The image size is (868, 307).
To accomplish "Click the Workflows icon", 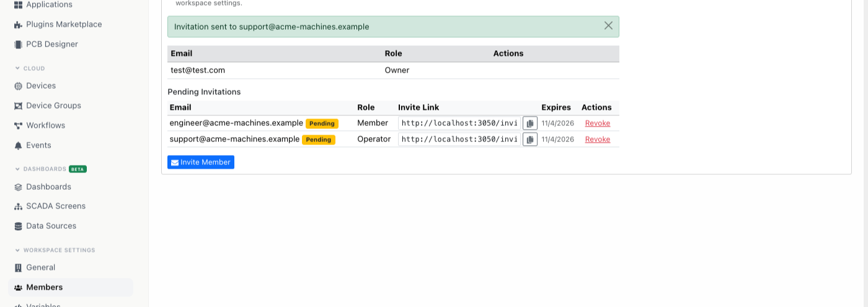I will tap(18, 126).
